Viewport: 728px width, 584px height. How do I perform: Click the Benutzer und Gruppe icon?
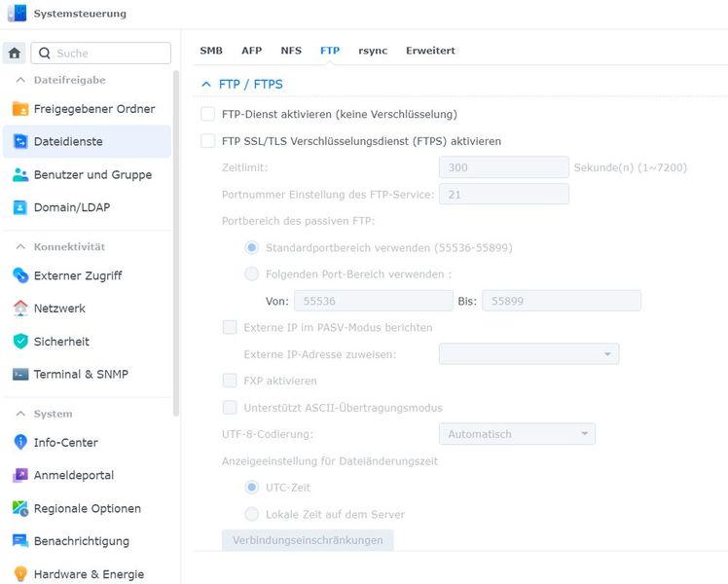pos(20,175)
